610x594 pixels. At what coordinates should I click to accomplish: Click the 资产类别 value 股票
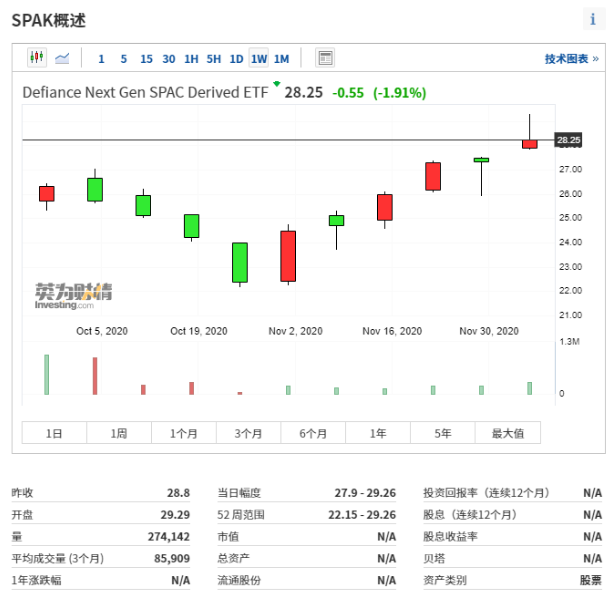591,580
